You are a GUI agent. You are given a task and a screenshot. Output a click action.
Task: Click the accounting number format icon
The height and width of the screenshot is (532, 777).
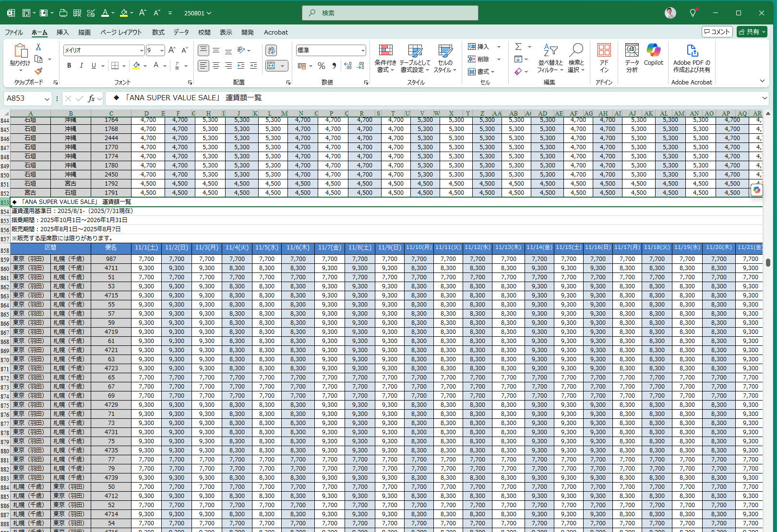coord(302,66)
